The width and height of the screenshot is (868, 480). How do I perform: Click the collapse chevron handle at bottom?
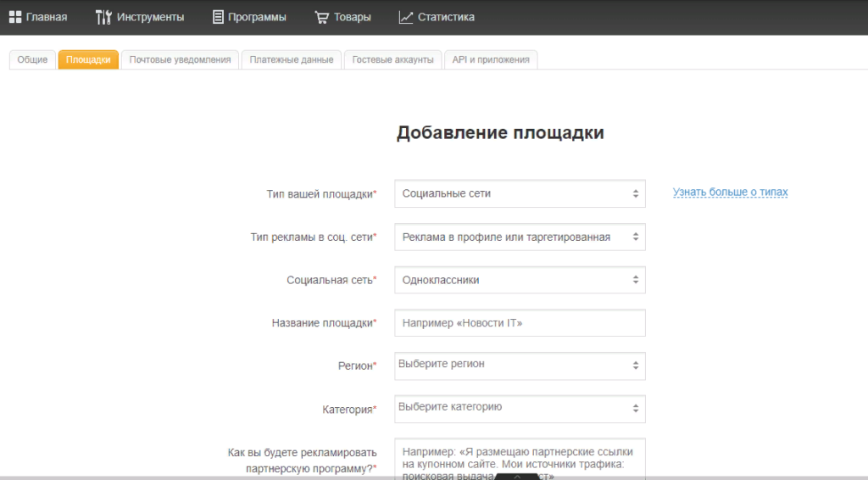click(517, 476)
